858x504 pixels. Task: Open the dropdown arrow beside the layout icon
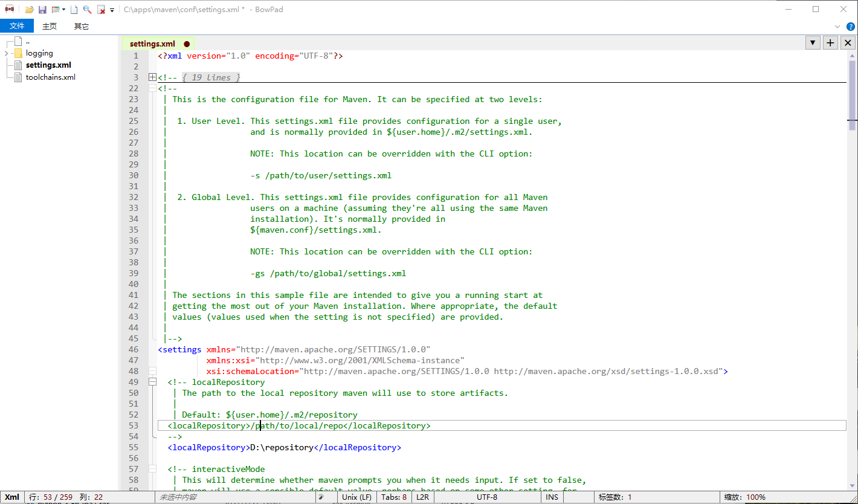[63, 10]
